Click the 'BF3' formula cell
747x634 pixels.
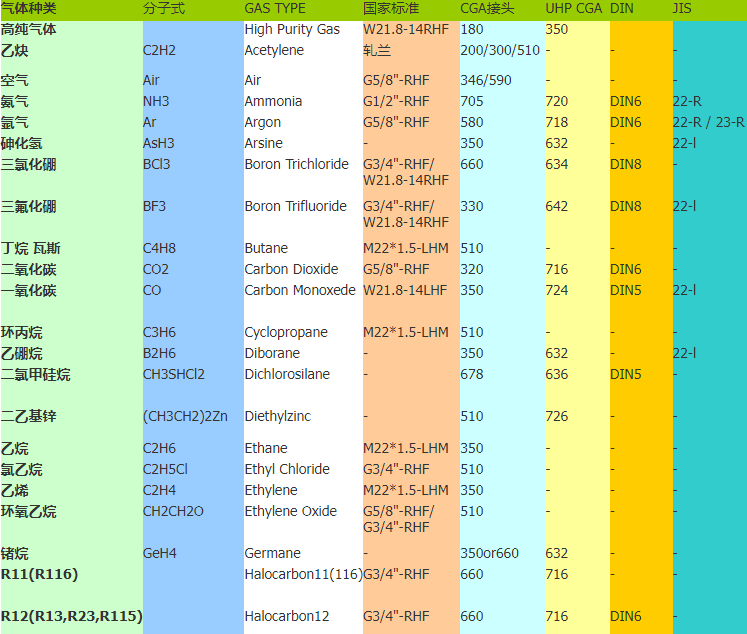(154, 206)
